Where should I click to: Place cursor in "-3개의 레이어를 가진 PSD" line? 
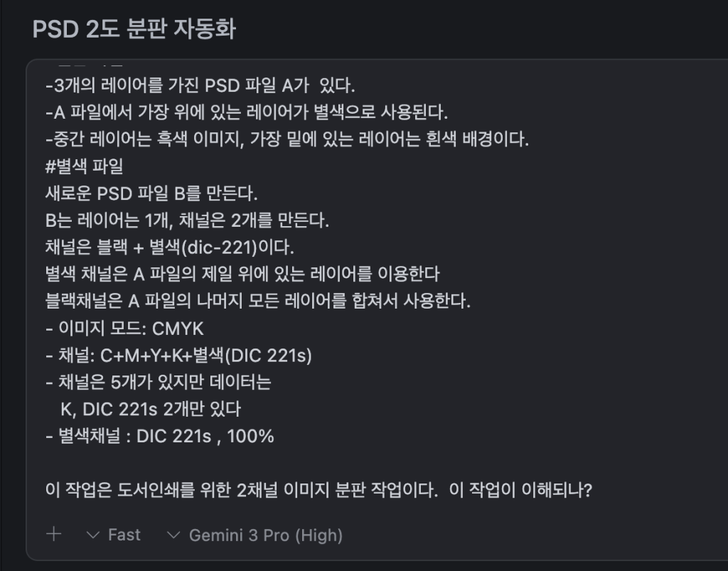[199, 86]
